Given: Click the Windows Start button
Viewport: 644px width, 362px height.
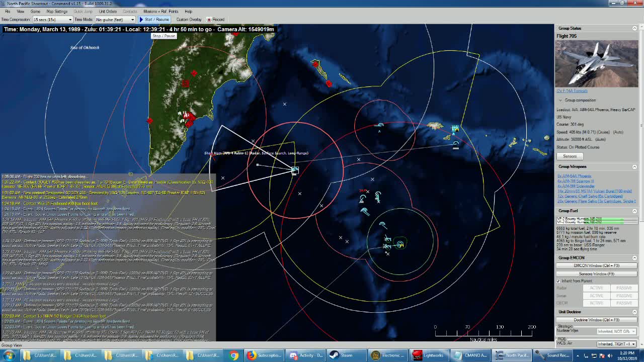Looking at the screenshot, I should (9, 355).
